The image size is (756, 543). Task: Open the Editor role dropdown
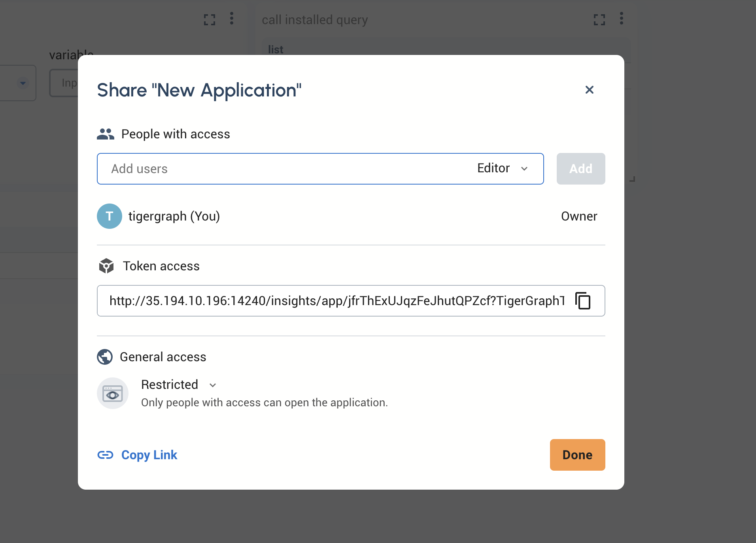[x=503, y=168]
